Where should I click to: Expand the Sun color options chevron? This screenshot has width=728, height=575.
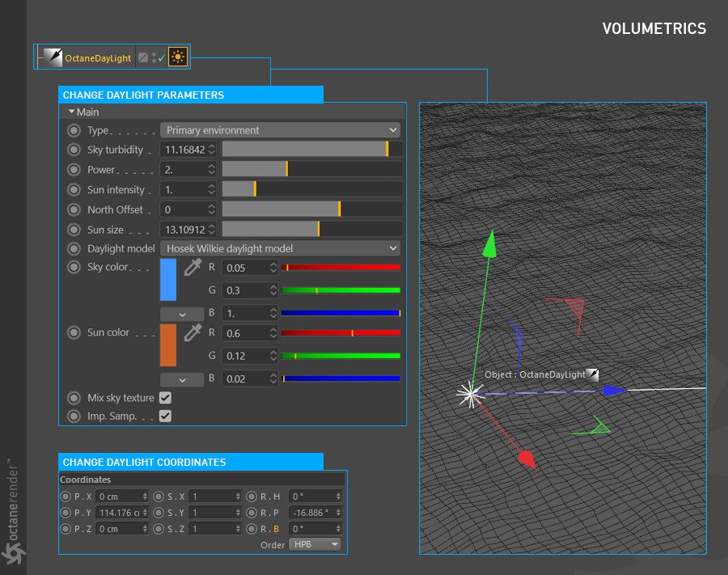[x=180, y=379]
